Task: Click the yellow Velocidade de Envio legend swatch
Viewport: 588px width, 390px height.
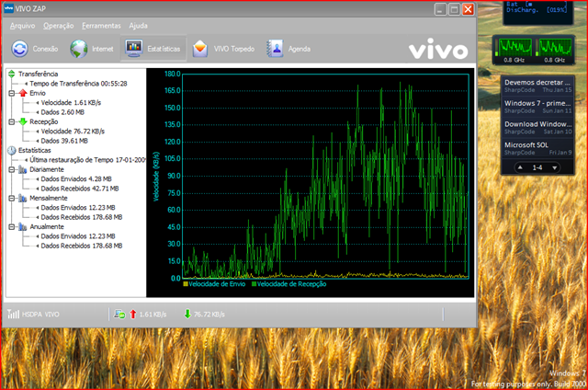Action: click(x=186, y=284)
